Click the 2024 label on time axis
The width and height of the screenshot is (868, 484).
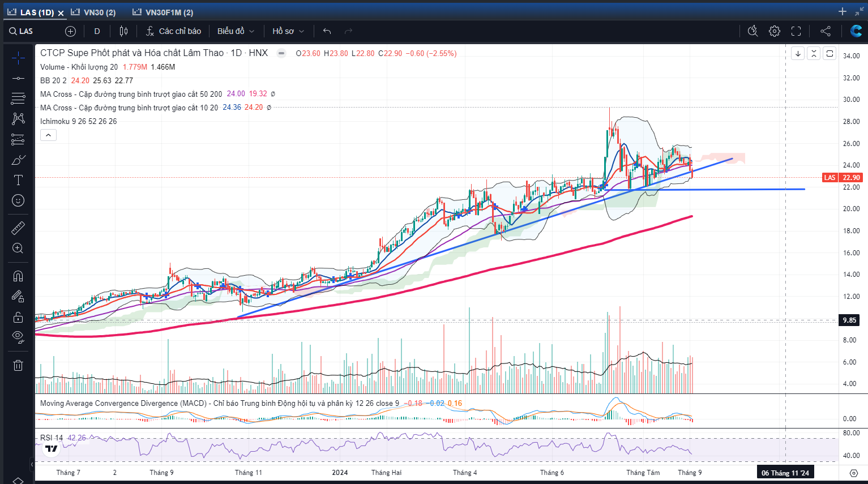coord(340,473)
